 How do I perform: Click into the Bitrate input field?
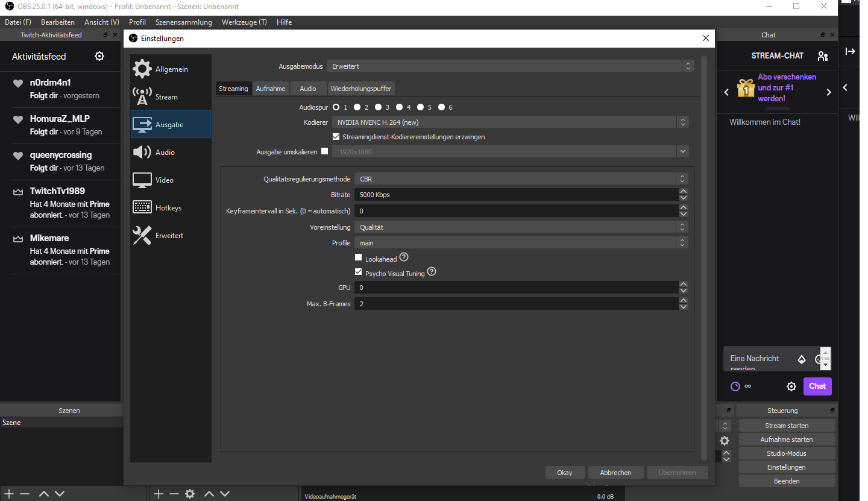coord(515,195)
